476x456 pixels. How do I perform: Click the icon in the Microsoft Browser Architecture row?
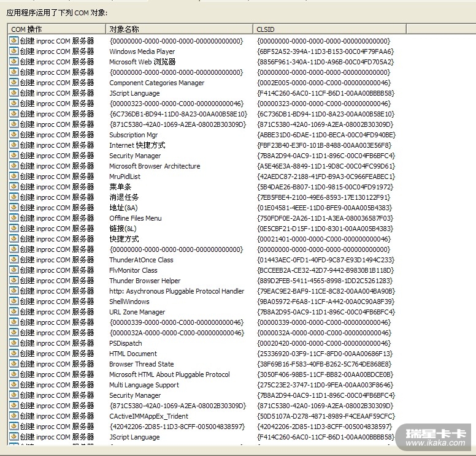pos(14,165)
